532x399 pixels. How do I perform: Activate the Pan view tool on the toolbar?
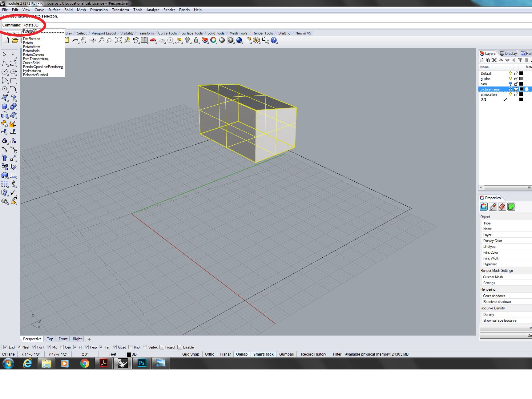coord(84,40)
